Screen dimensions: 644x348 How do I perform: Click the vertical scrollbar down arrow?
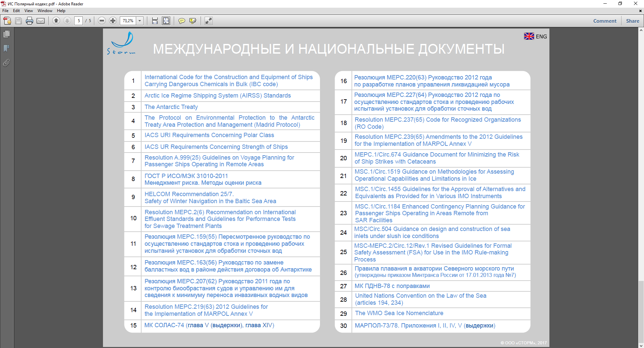641,345
